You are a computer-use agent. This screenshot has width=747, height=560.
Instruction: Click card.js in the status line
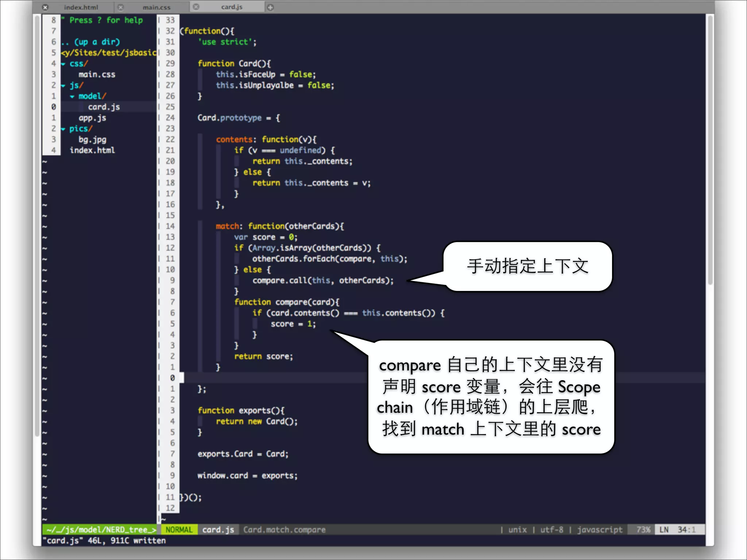(218, 530)
